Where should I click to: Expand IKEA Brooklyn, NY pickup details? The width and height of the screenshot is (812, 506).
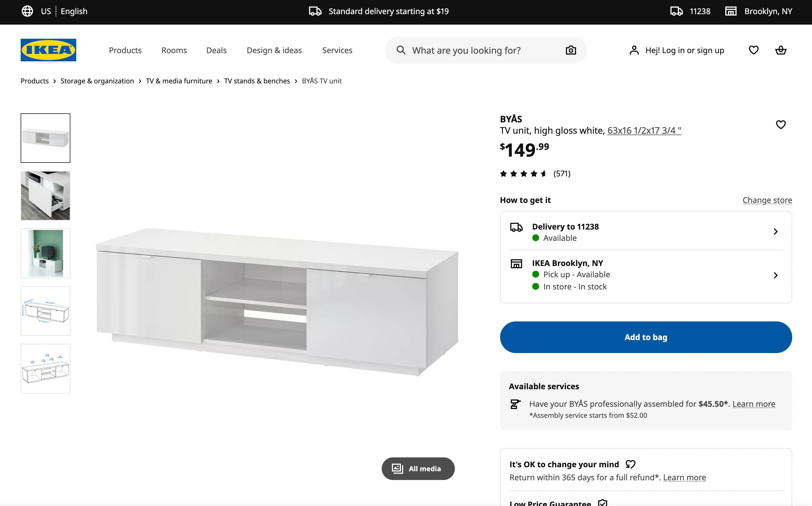point(776,275)
